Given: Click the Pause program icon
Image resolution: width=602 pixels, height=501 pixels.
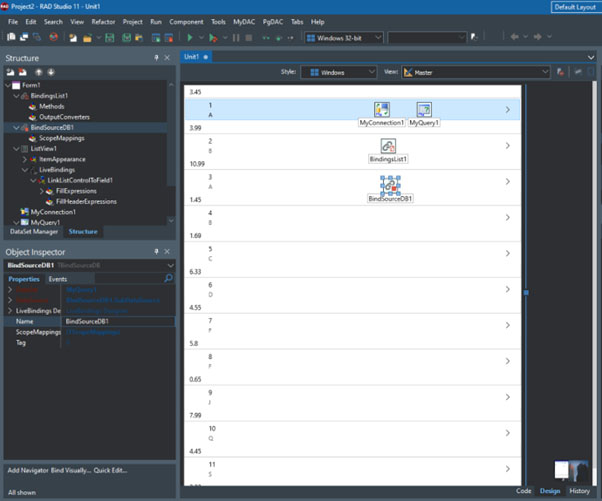Looking at the screenshot, I should 236,38.
